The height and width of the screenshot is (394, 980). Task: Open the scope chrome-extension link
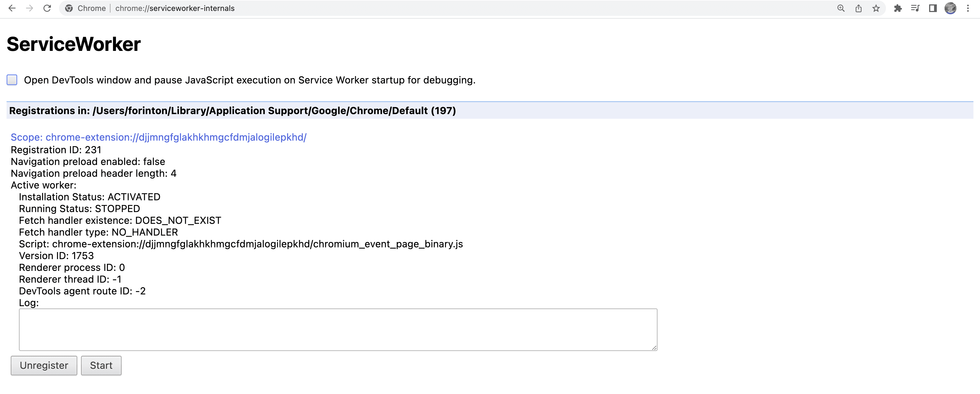pyautogui.click(x=158, y=137)
